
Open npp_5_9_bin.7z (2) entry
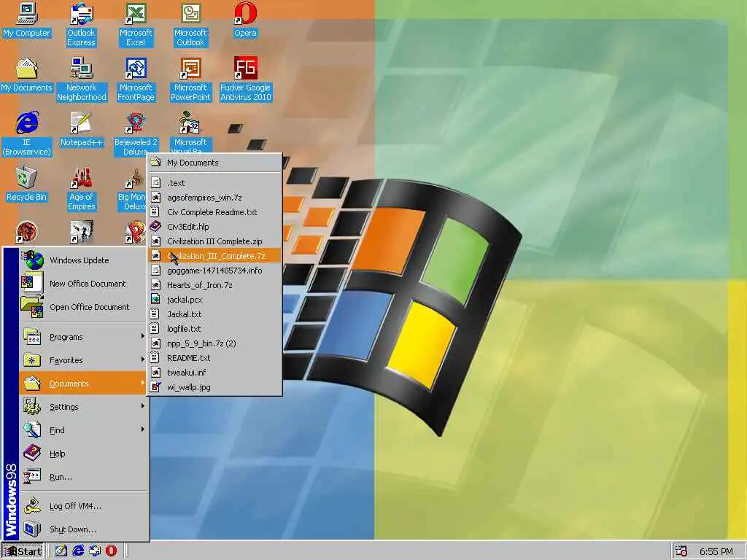pos(214,343)
